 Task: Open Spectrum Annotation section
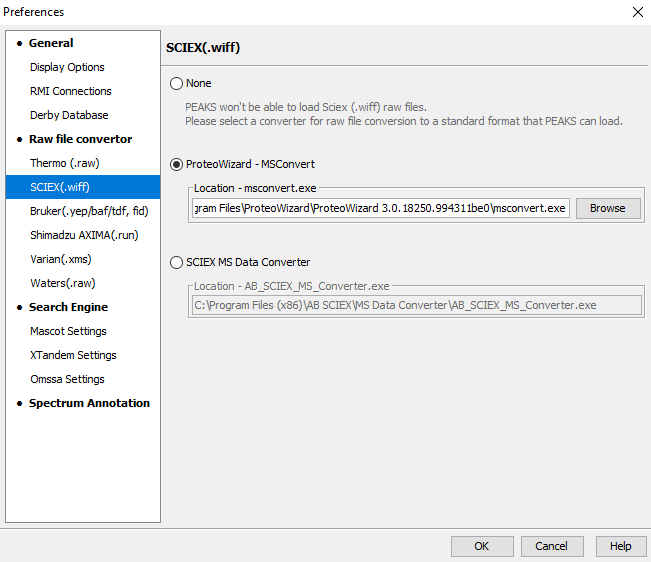point(89,403)
